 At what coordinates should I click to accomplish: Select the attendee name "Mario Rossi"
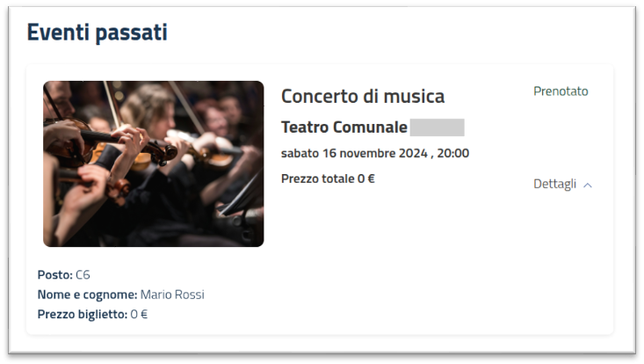coord(172,295)
